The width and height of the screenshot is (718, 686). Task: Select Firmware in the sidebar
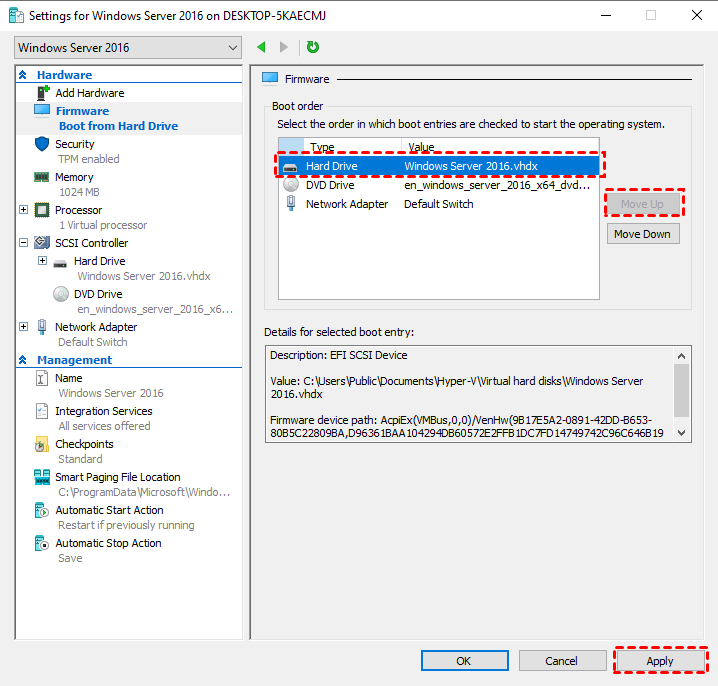click(82, 111)
